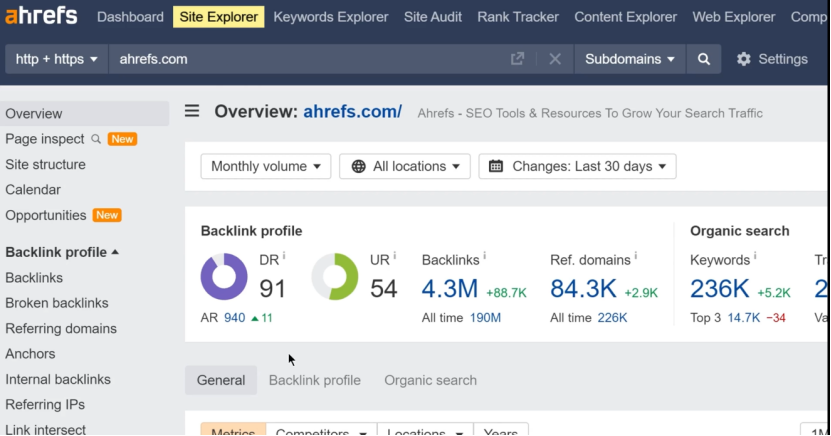Open Internal backlinks report
The image size is (831, 436).
(x=58, y=379)
